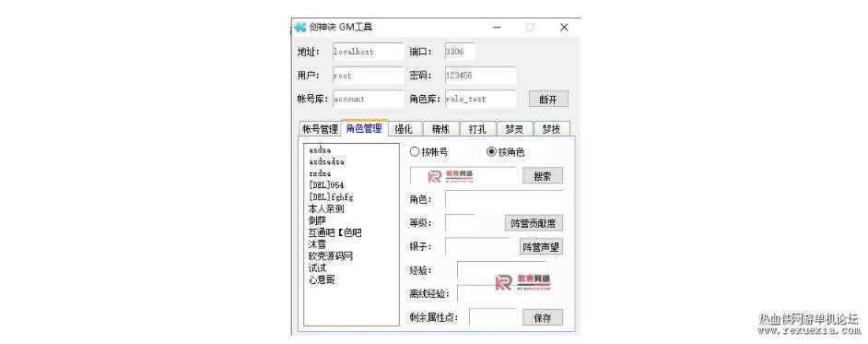Click the 剩余属性点 input field
This screenshot has height=344, width=868.
pos(493,317)
